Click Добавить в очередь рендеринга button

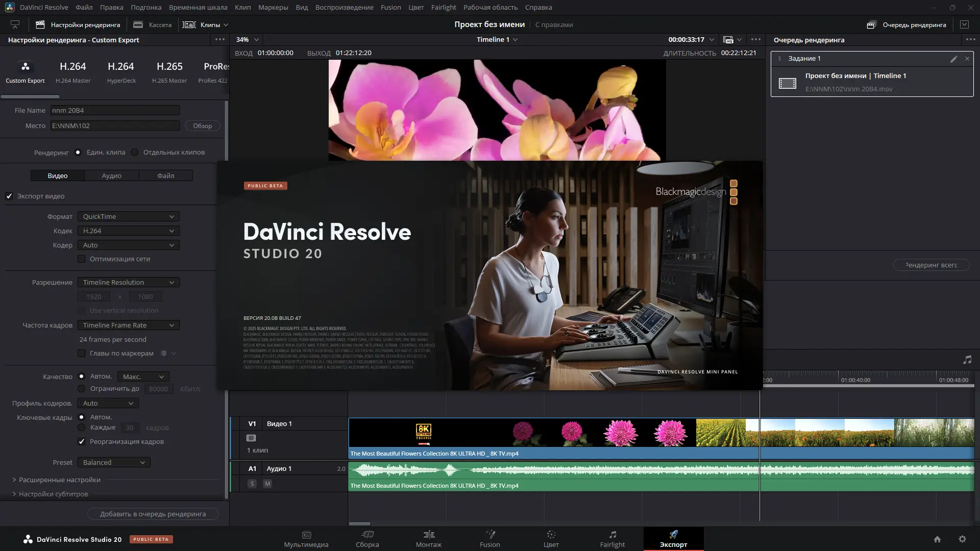153,514
